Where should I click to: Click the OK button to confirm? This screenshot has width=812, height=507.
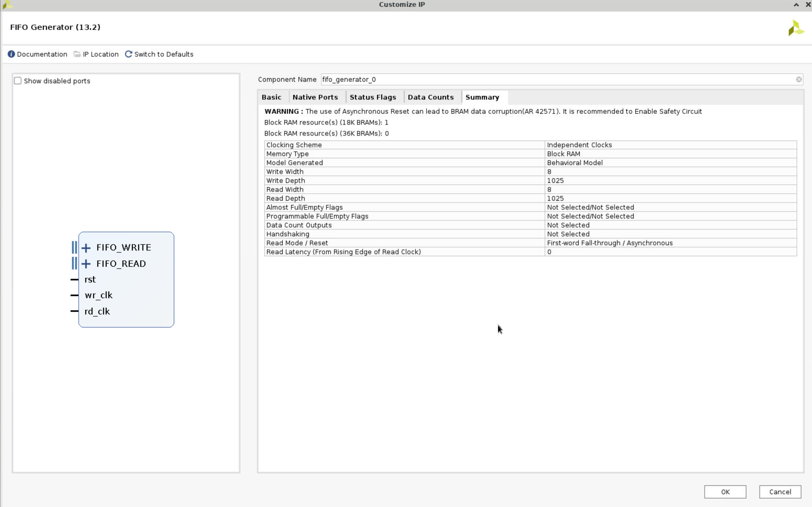(725, 491)
